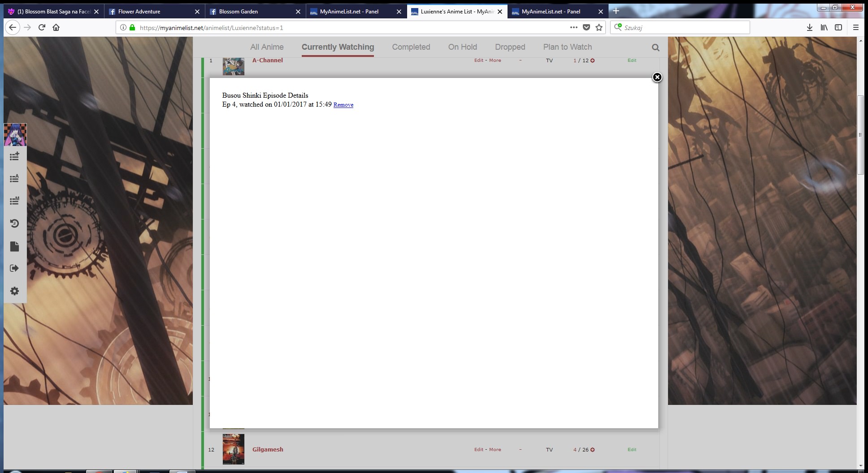
Task: Switch to first MyAnimeList.net Panel tab
Action: click(x=356, y=12)
